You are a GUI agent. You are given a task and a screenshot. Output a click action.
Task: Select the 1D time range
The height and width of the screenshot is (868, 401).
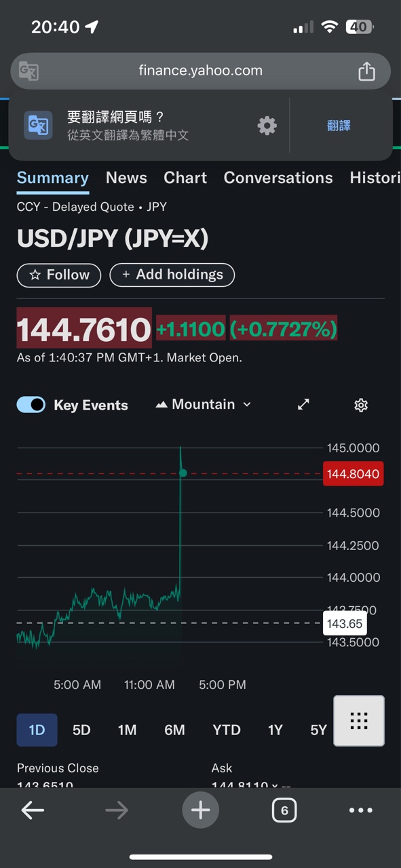pyautogui.click(x=37, y=730)
